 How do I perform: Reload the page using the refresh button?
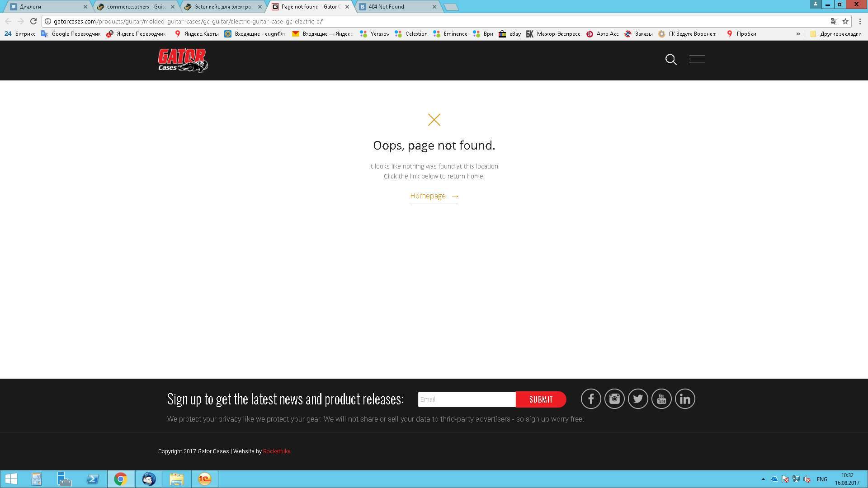coord(33,21)
